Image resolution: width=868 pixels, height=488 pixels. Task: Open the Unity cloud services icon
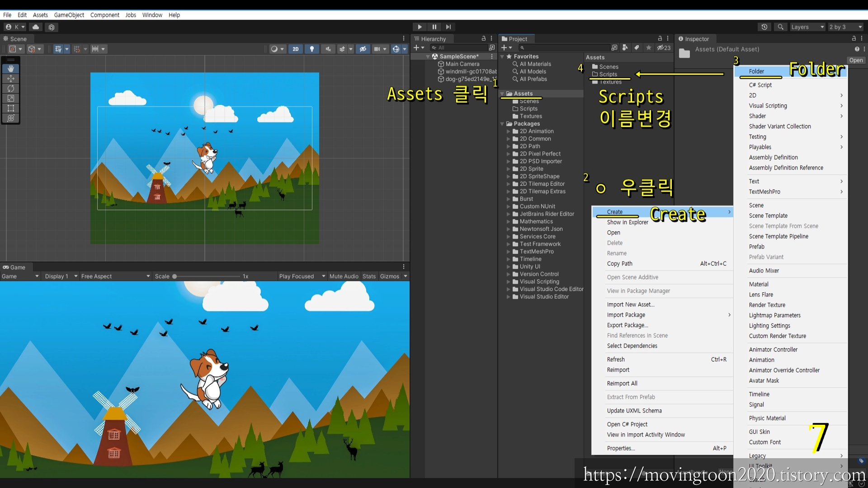tap(36, 27)
